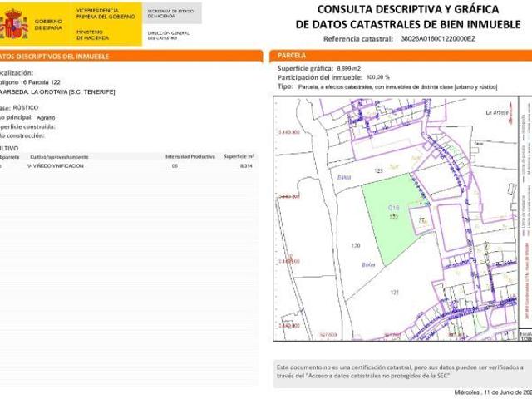Click the green highlighted parcel 122 on map
The width and height of the screenshot is (532, 399).
coord(393,217)
